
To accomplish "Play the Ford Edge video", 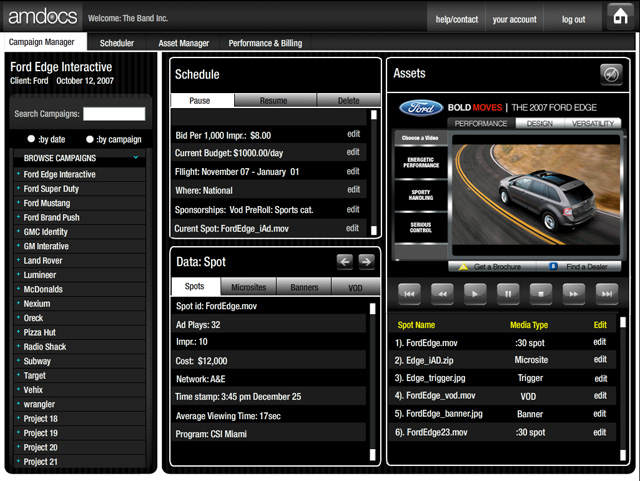I will click(475, 294).
